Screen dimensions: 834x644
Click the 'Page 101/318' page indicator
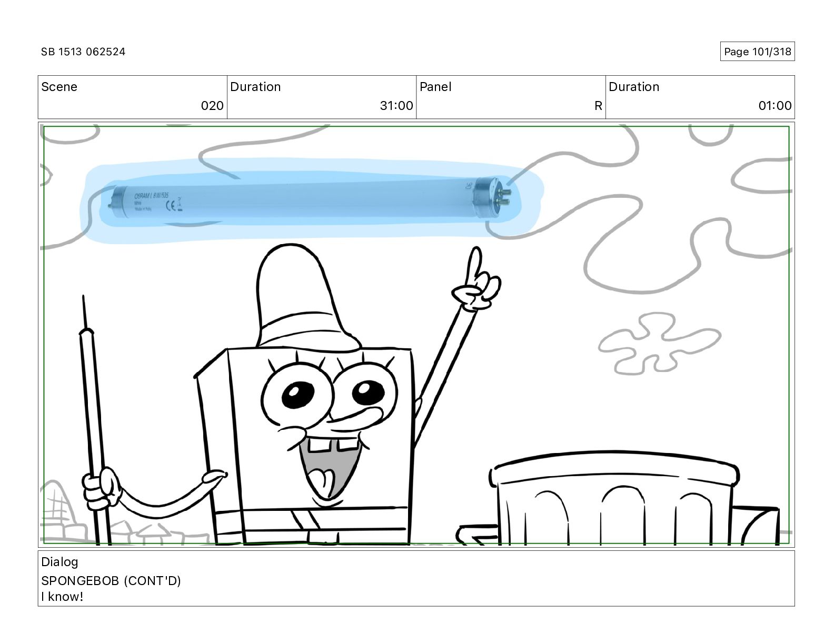(x=757, y=52)
